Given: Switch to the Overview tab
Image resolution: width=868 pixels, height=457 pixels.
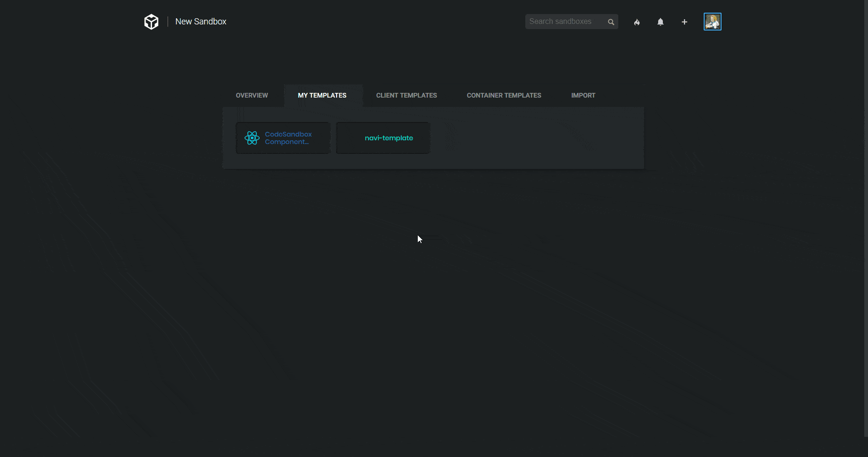Looking at the screenshot, I should (x=252, y=95).
